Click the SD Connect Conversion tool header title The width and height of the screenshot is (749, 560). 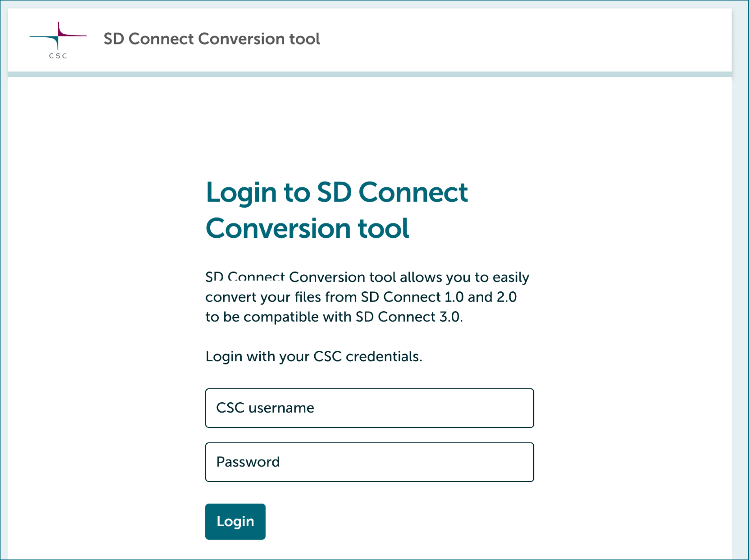(x=212, y=39)
